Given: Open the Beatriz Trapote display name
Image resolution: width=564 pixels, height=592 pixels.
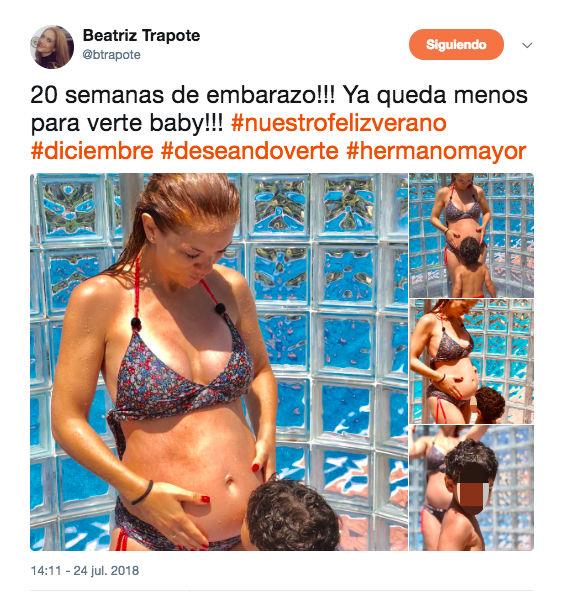Looking at the screenshot, I should point(141,36).
